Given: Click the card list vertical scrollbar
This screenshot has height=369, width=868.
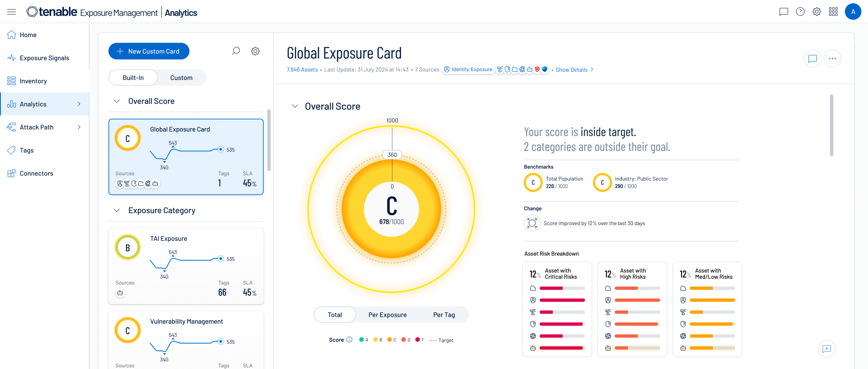Looking at the screenshot, I should tap(269, 140).
